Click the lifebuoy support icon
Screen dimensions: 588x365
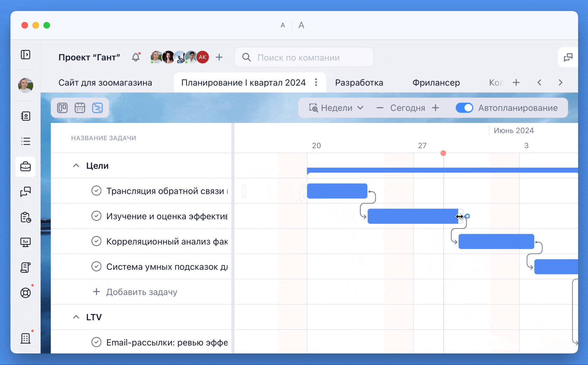click(x=26, y=293)
